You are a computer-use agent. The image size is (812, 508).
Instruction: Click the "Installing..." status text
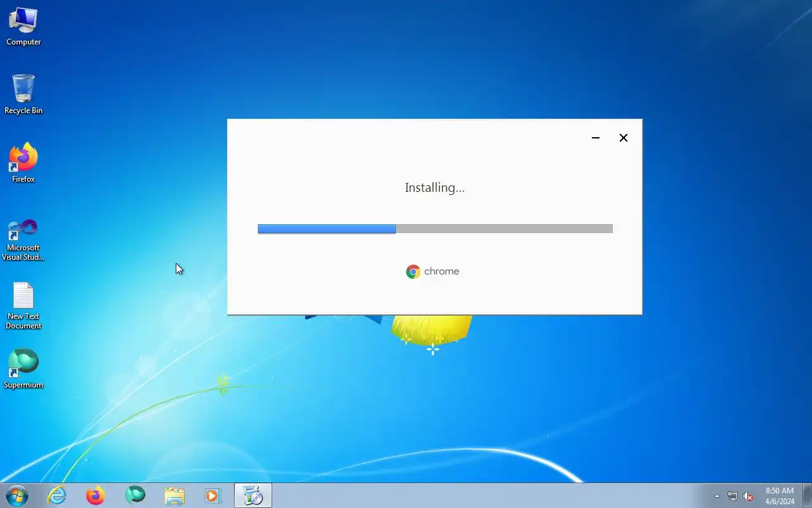435,187
